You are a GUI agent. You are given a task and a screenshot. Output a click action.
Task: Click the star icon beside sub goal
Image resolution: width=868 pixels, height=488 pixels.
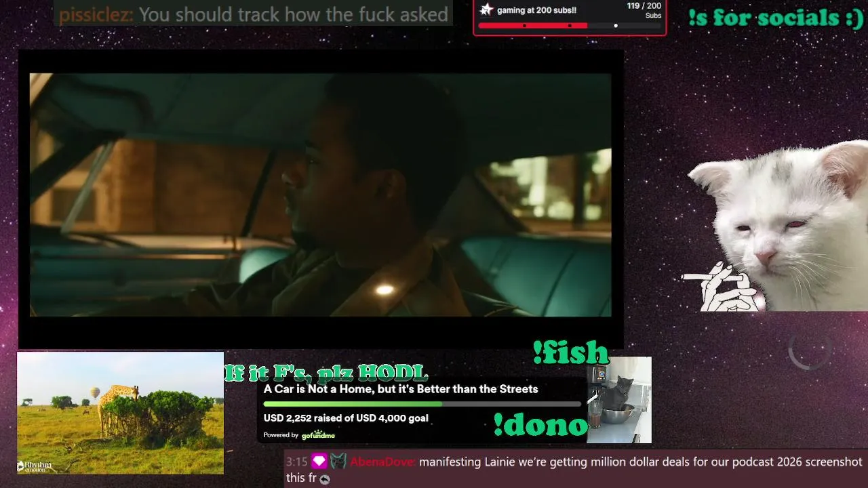486,9
